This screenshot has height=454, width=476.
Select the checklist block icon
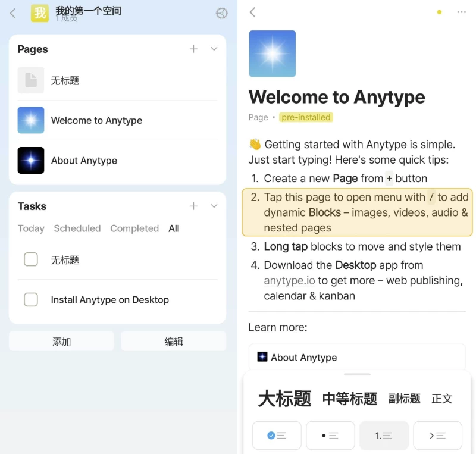[276, 436]
